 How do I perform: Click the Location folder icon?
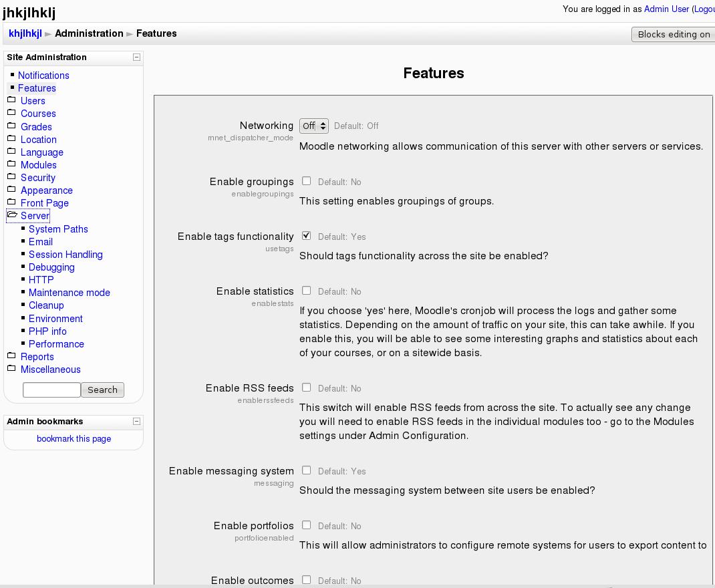(11, 138)
